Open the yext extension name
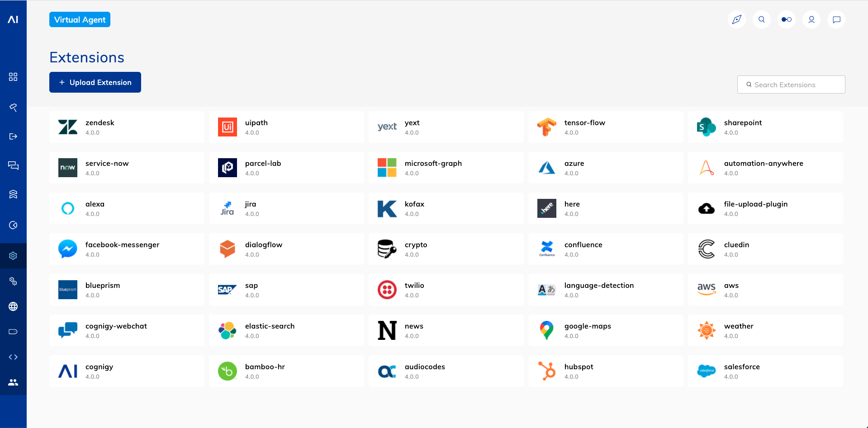Viewport: 868px width, 428px height. pos(412,122)
